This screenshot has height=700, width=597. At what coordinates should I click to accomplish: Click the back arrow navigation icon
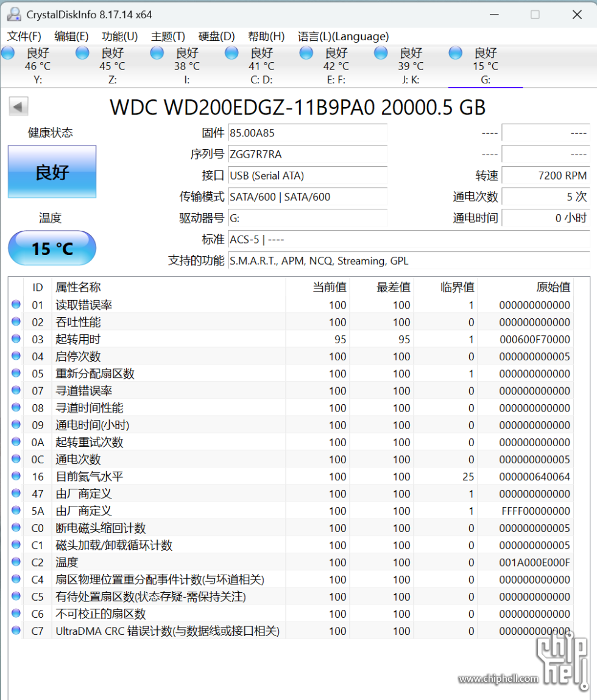(x=18, y=106)
